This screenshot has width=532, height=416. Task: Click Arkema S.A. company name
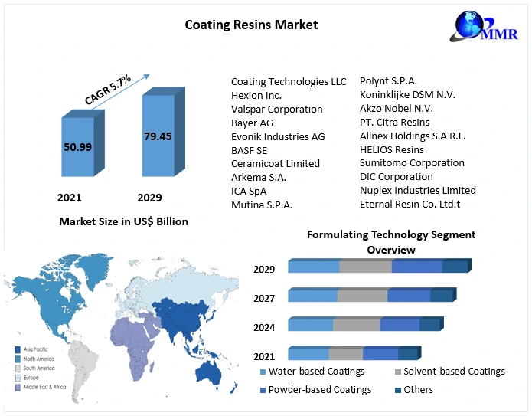[259, 177]
